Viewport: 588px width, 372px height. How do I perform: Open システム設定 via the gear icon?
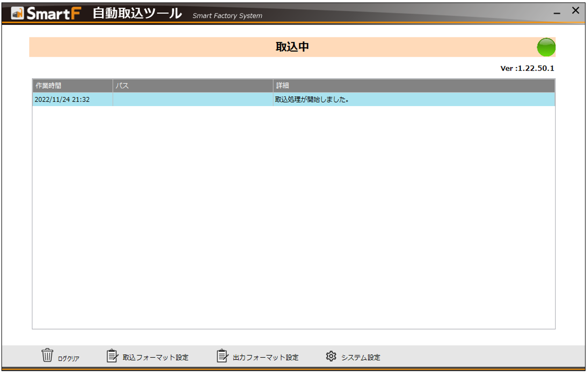tap(330, 355)
